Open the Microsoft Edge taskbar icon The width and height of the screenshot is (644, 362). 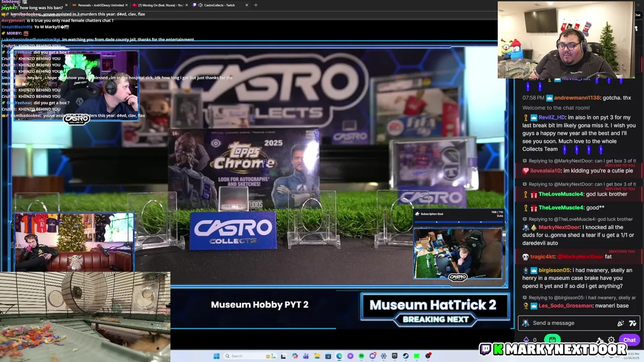point(339,356)
